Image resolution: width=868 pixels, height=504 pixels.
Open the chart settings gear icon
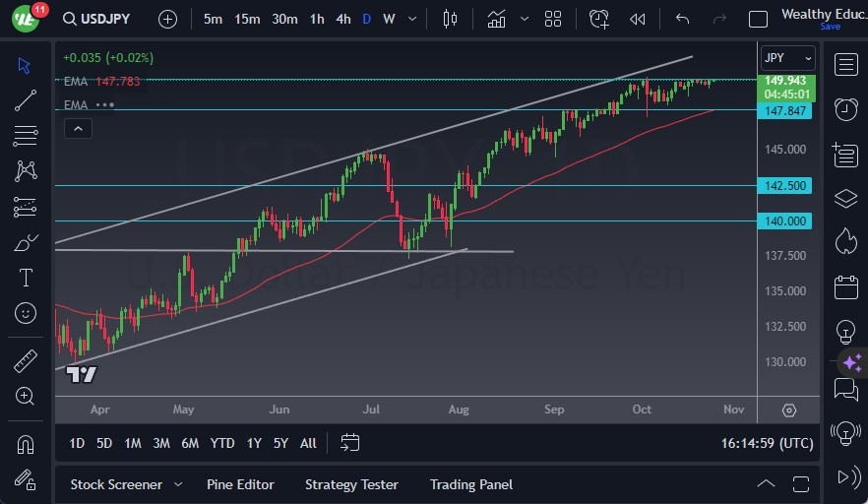(x=789, y=409)
